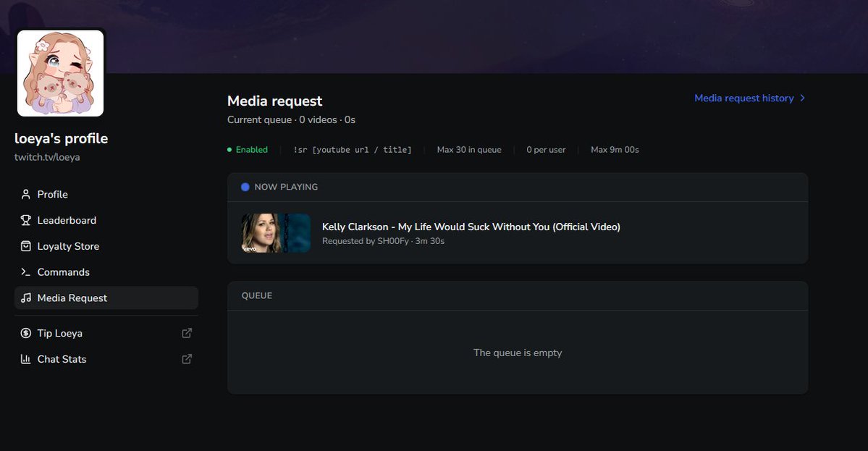Image resolution: width=868 pixels, height=451 pixels.
Task: Click the "NOW PLAYING" section label
Action: pyautogui.click(x=286, y=187)
